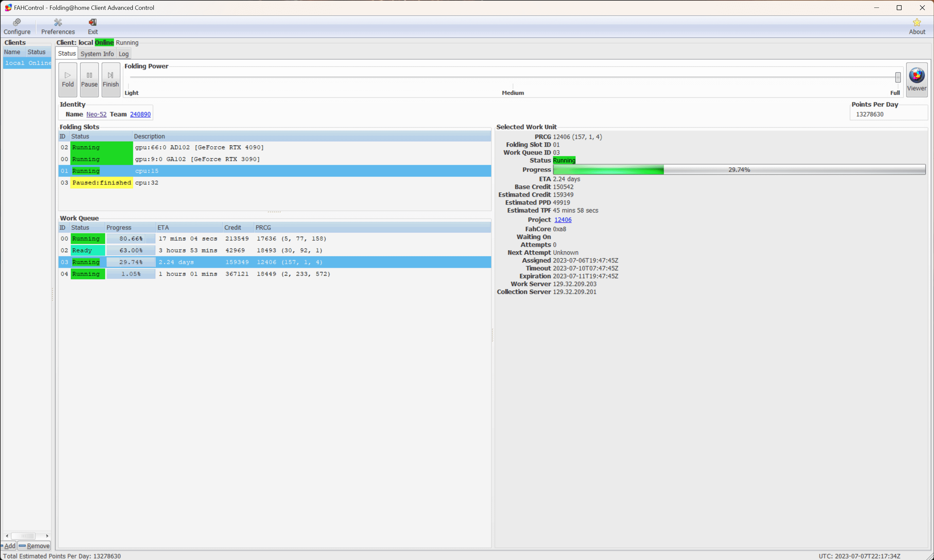934x560 pixels.
Task: Sort folding slots by ID header
Action: coord(64,136)
